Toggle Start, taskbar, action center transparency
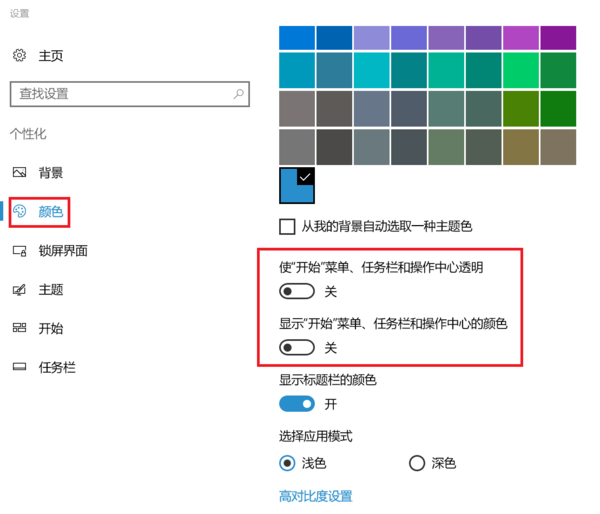The height and width of the screenshot is (514, 600). point(297,292)
